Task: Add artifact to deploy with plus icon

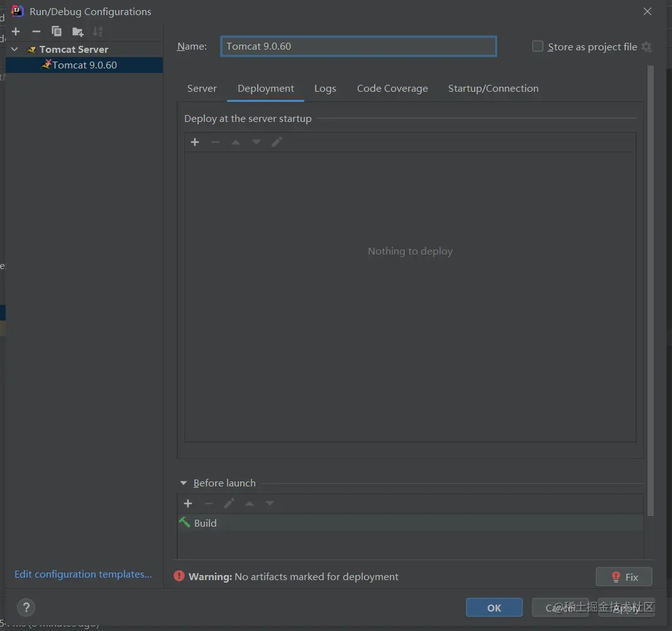Action: (x=195, y=142)
